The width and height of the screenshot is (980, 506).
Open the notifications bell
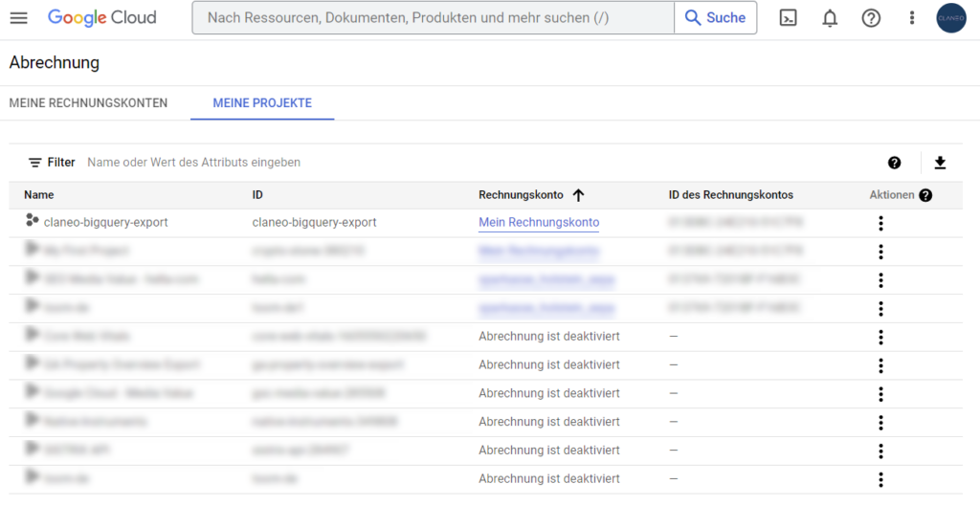coord(830,18)
